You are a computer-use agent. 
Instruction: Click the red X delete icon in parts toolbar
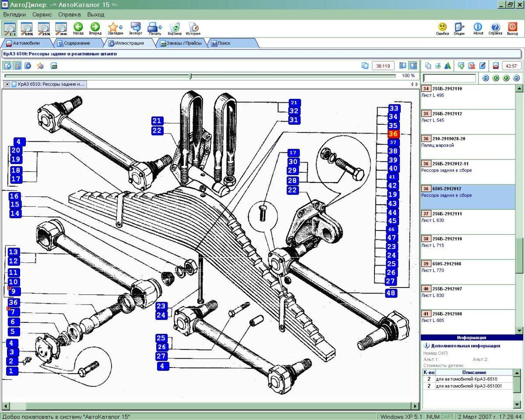coord(472,66)
